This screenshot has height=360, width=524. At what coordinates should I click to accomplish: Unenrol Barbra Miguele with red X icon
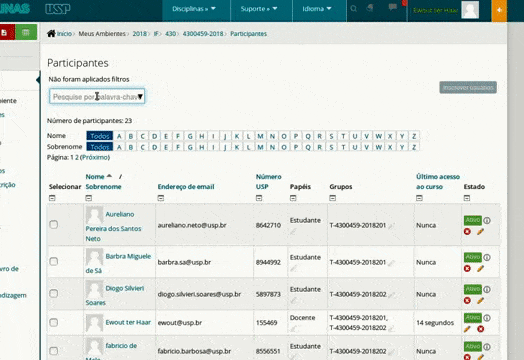467,268
